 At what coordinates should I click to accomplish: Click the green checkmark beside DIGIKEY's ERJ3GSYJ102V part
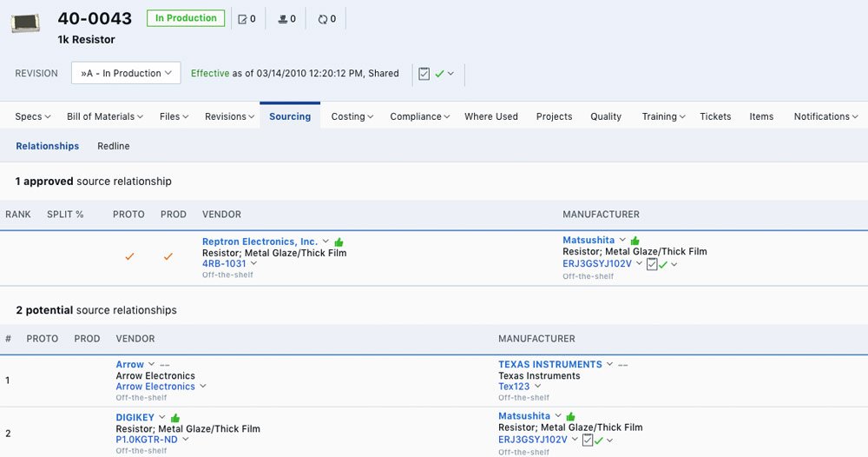click(x=599, y=440)
